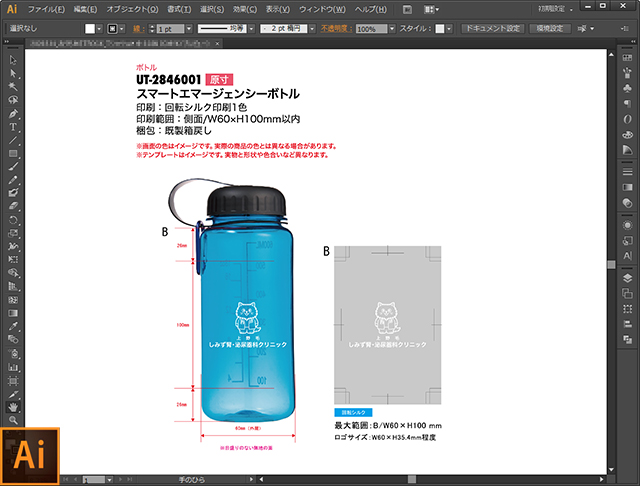The image size is (640, 486).
Task: Open the opacity 100% dropdown arrow
Action: tap(392, 29)
